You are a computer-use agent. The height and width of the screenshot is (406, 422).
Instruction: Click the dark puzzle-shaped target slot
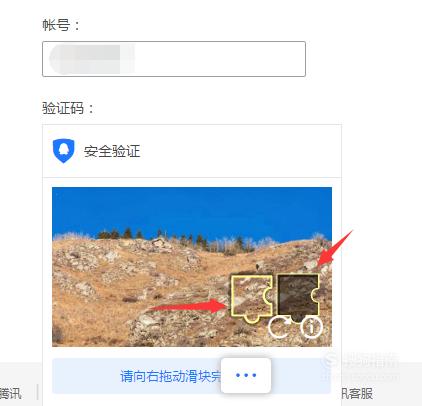click(x=298, y=297)
